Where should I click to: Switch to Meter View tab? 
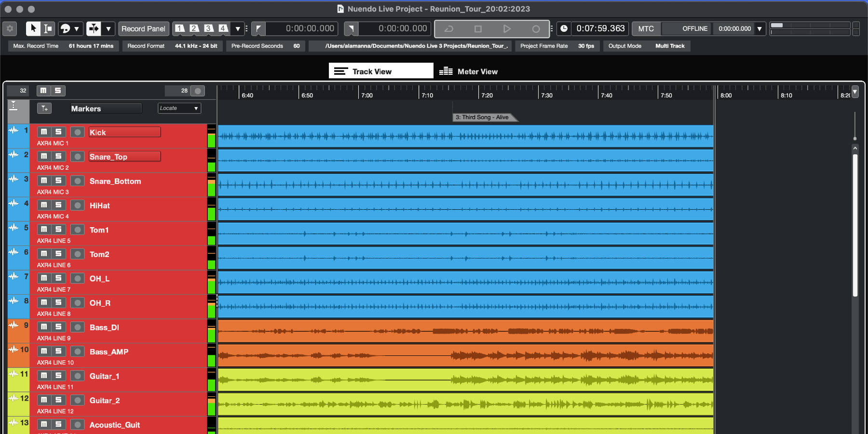tap(468, 71)
